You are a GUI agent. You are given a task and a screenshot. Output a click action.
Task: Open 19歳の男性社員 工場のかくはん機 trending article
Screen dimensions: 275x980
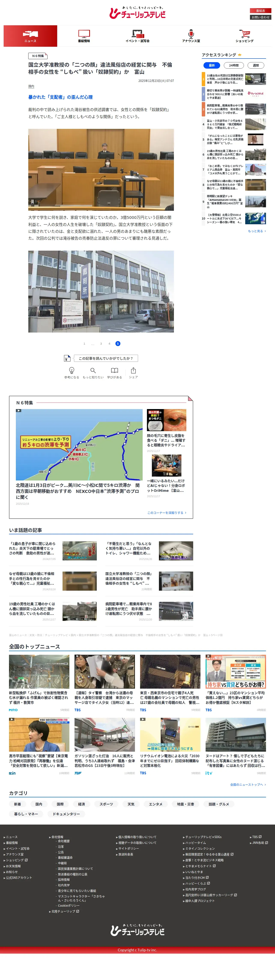tap(32, 609)
